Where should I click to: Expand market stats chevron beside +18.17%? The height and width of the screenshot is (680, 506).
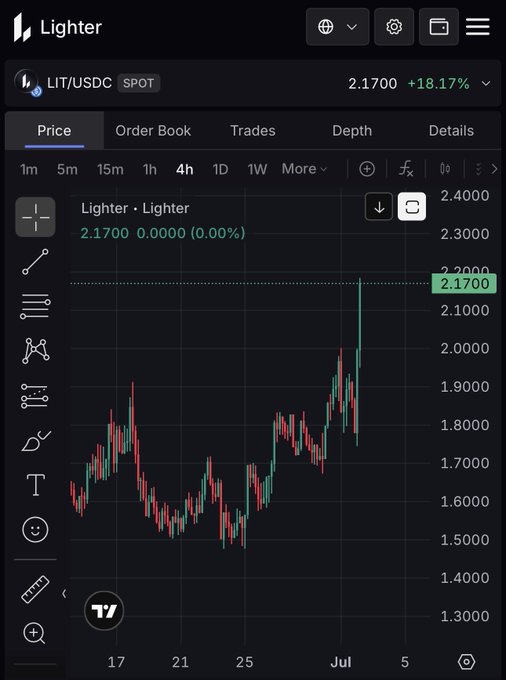[x=486, y=84]
